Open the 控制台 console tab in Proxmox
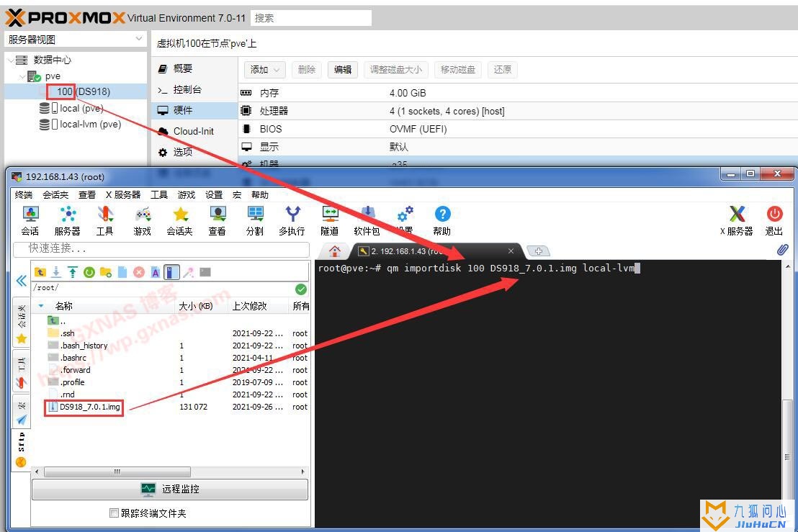The image size is (798, 532). tap(194, 89)
